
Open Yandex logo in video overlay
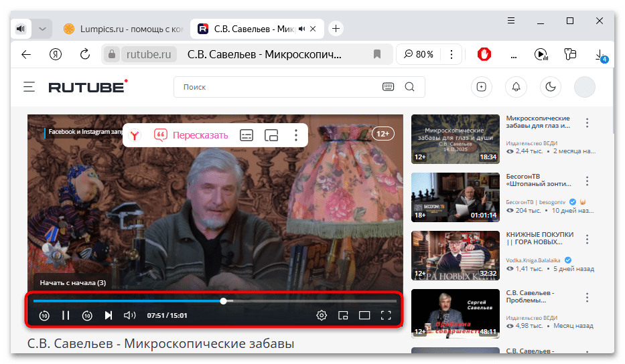(135, 135)
